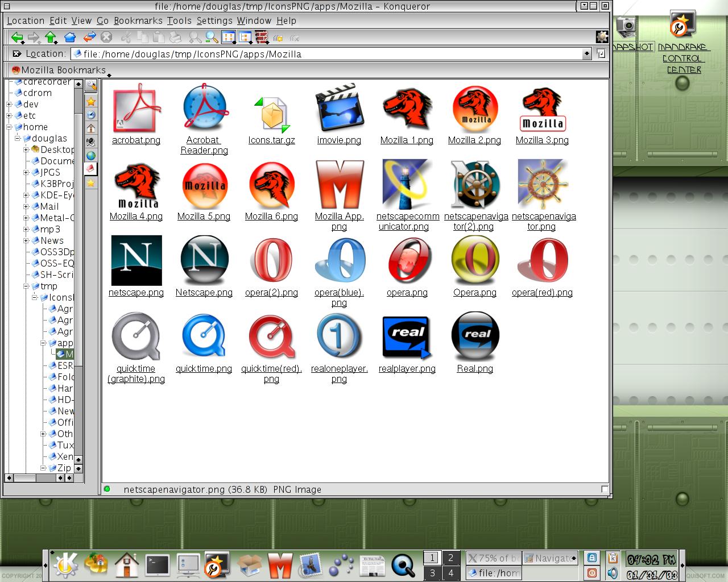Image resolution: width=728 pixels, height=582 pixels.
Task: Open the opera(red).png file link
Action: pos(542,292)
